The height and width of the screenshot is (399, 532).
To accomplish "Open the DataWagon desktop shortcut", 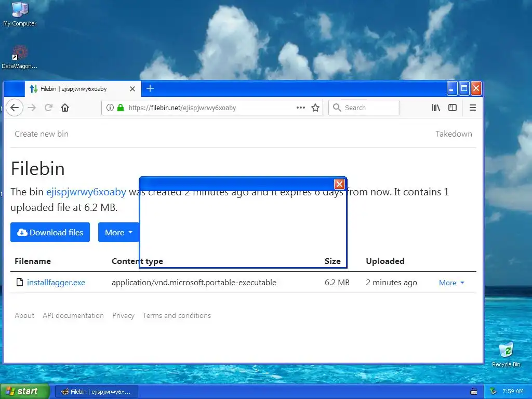I will pyautogui.click(x=20, y=57).
